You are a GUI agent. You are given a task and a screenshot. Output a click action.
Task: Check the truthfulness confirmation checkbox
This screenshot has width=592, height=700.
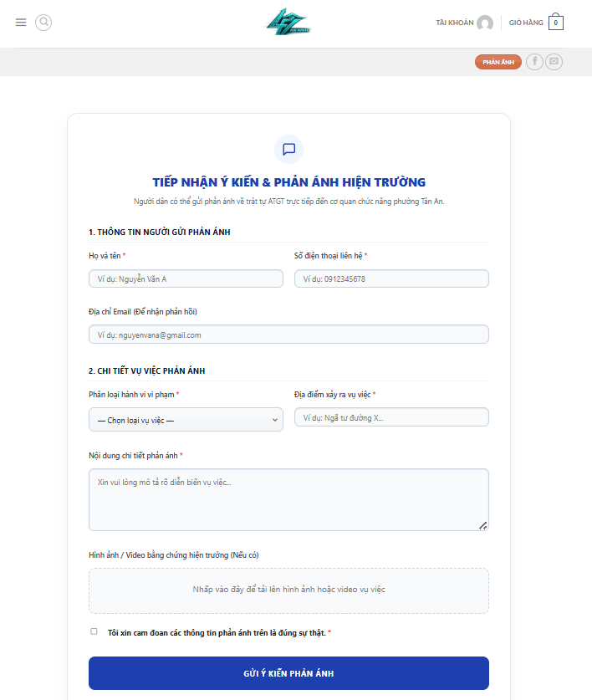(x=94, y=631)
